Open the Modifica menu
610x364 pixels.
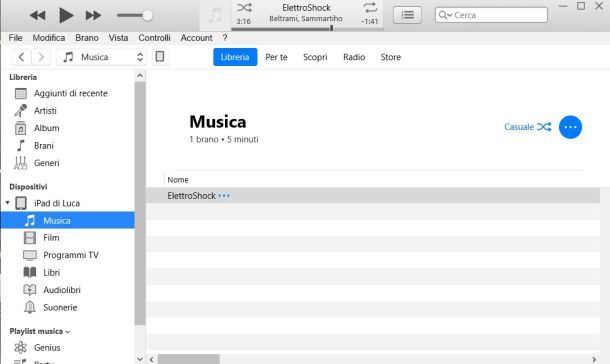[x=49, y=38]
